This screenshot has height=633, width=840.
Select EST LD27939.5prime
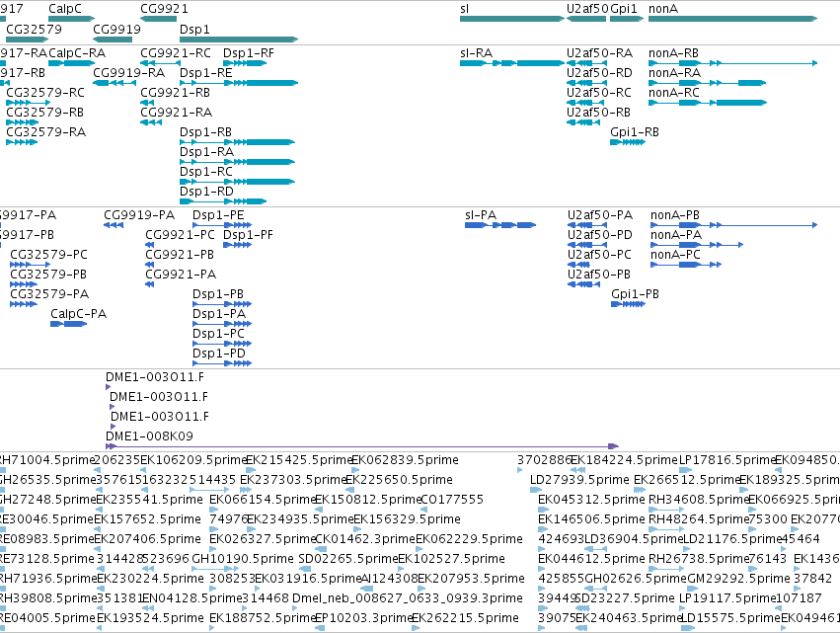[x=579, y=480]
